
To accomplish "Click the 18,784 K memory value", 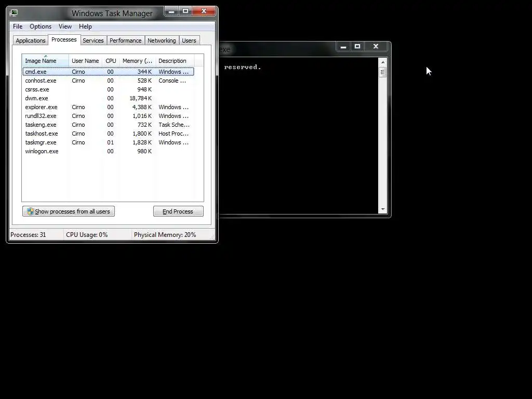I will click(x=140, y=98).
